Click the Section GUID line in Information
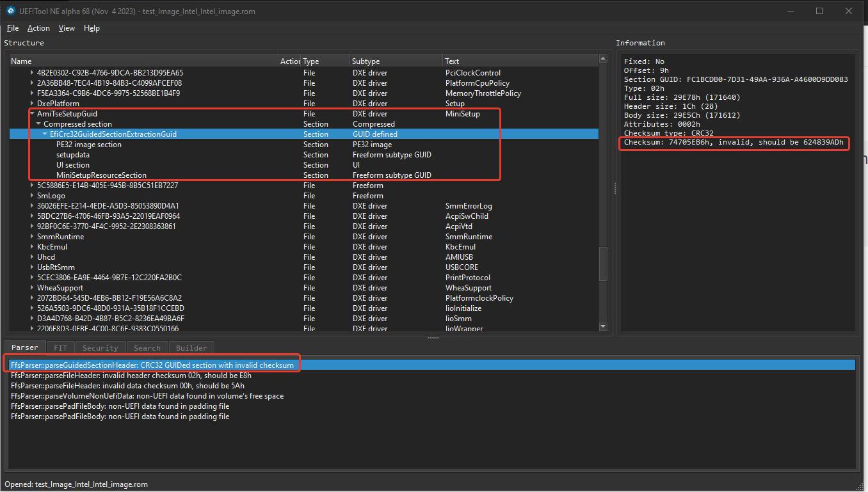 [736, 79]
